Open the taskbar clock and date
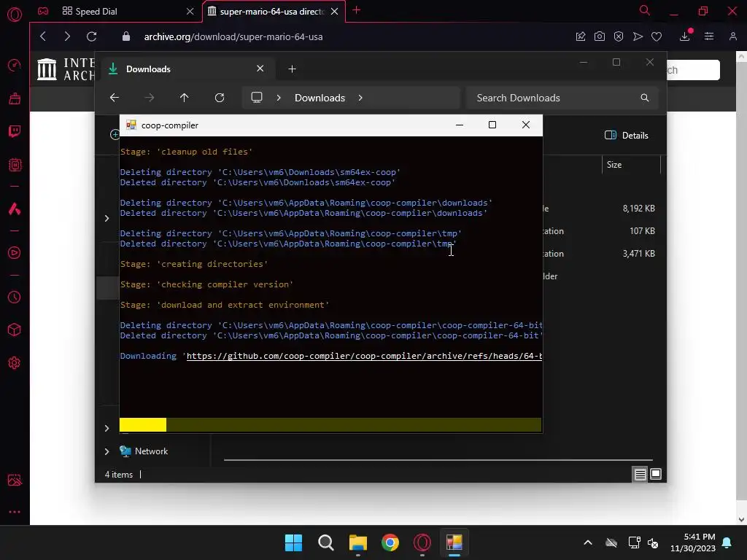This screenshot has height=560, width=747. point(693,542)
